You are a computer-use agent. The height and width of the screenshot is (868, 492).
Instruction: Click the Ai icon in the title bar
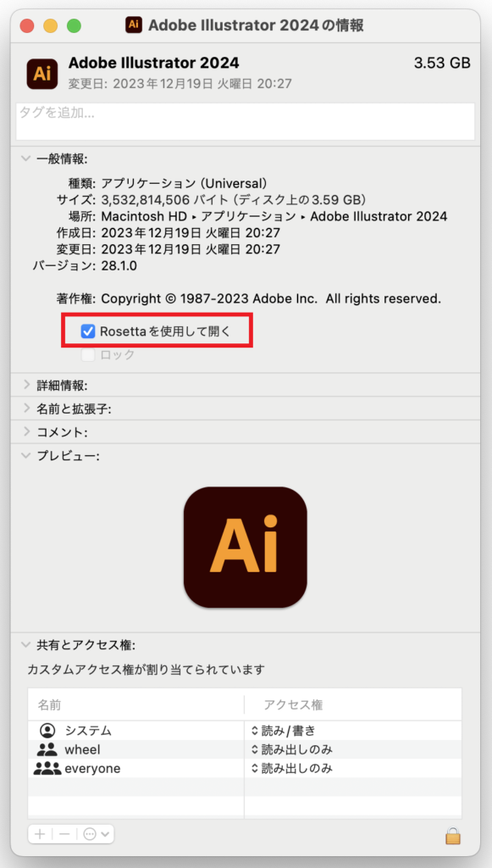[x=134, y=25]
